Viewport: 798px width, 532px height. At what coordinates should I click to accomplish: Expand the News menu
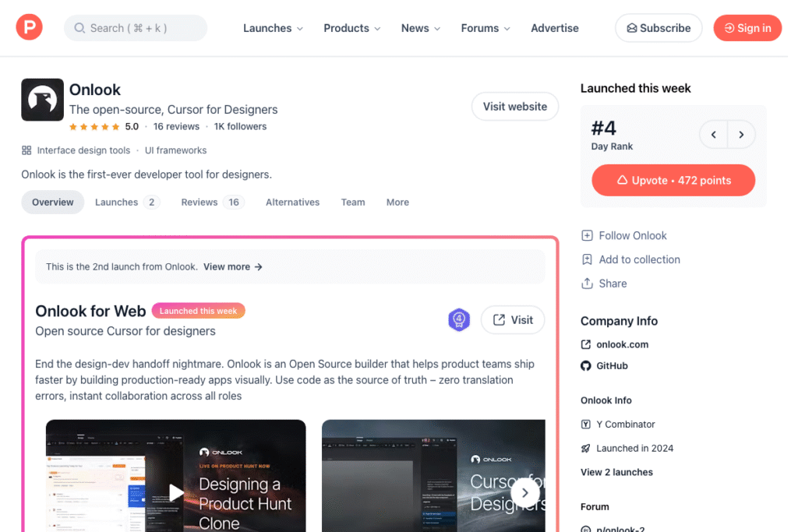click(x=419, y=27)
